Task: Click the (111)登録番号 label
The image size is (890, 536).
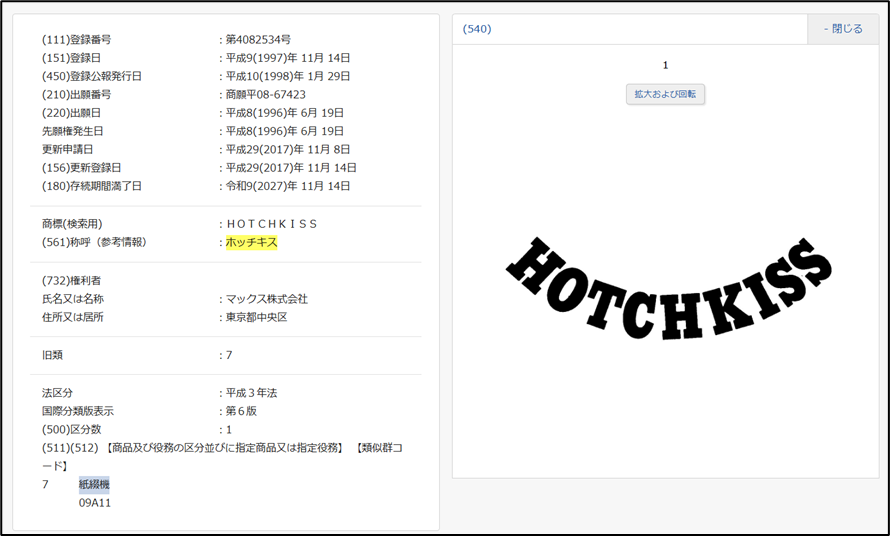Action: tap(77, 40)
